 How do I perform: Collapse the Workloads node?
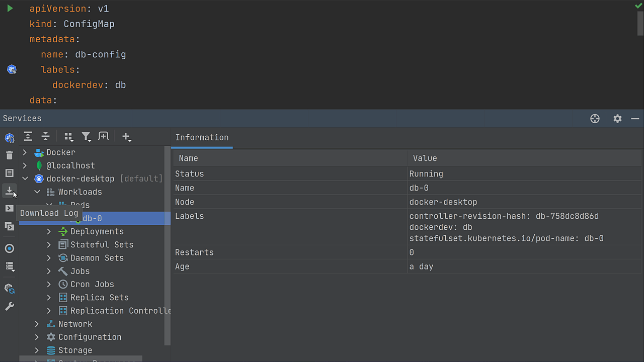tap(37, 192)
